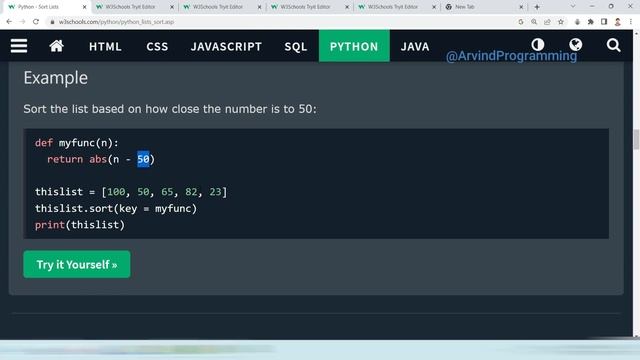Screen dimensions: 640x360
Task: Go back using browser back arrow
Action: tap(9, 22)
